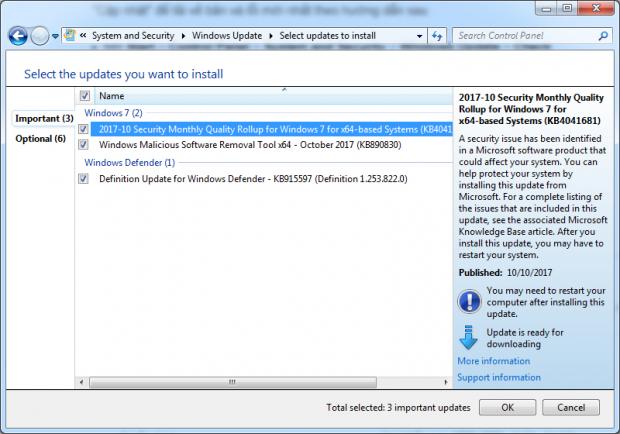
Task: Select the Important (3) tab
Action: (x=44, y=119)
